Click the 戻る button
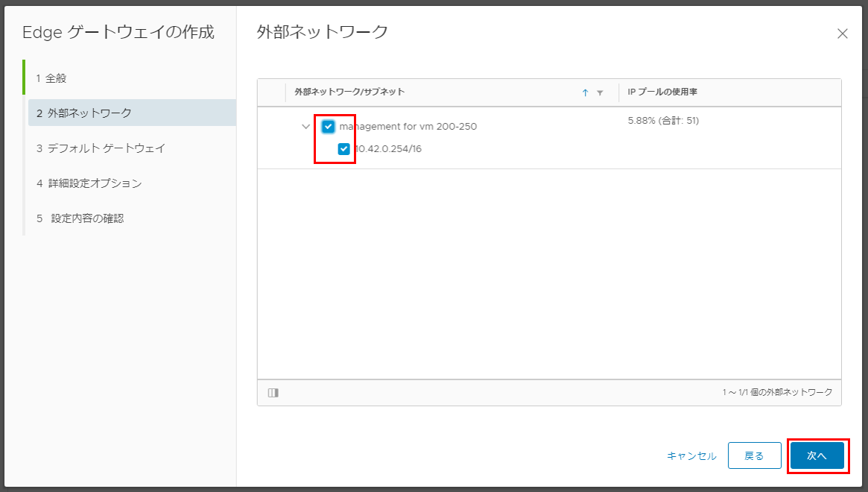Image resolution: width=868 pixels, height=492 pixels. pos(754,455)
